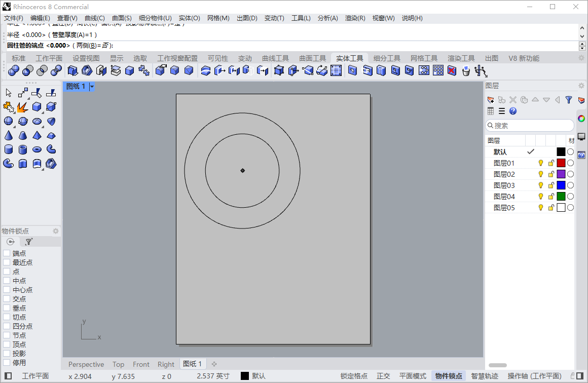Click the layers help question icon
This screenshot has height=383, width=588.
click(x=513, y=111)
